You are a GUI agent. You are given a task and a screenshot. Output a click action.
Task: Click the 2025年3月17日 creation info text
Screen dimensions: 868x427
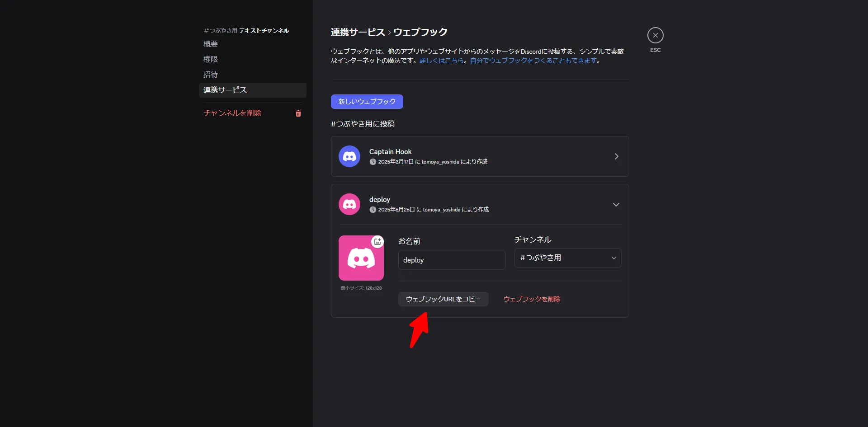point(433,162)
